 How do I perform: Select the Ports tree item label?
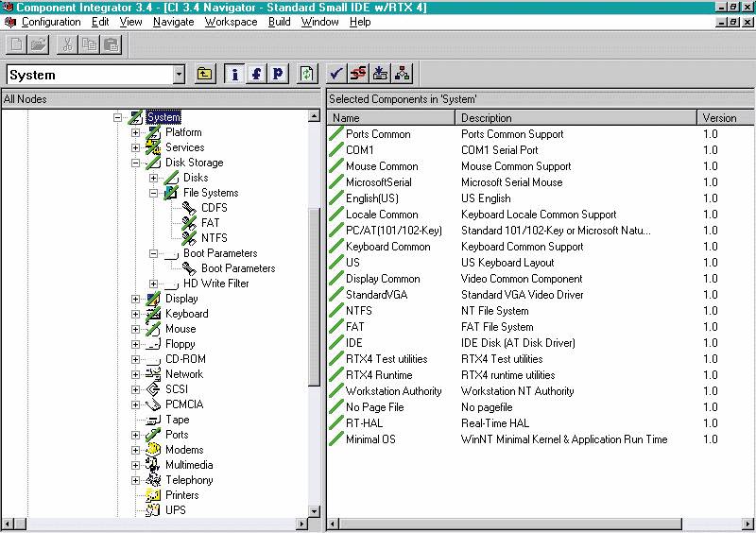click(x=177, y=435)
